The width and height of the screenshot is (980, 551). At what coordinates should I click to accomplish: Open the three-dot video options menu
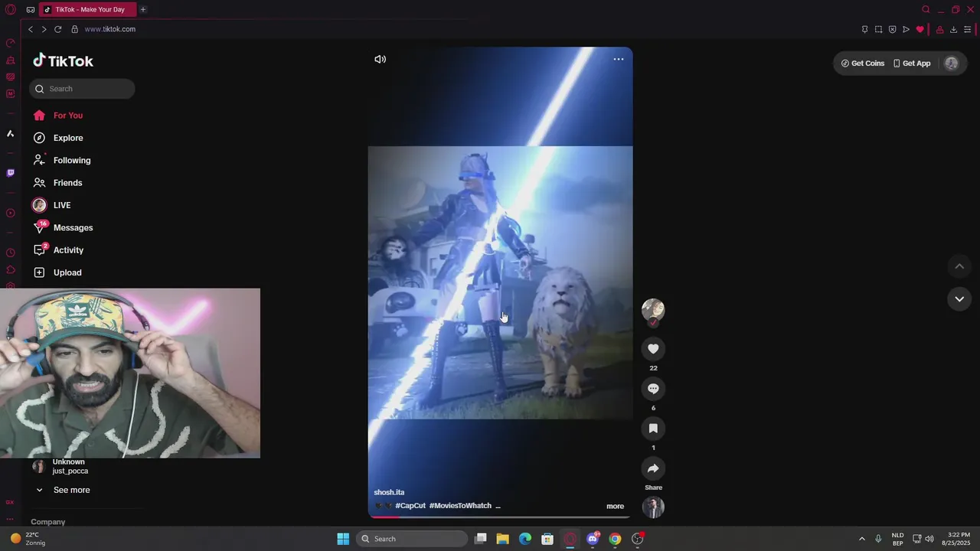point(619,59)
